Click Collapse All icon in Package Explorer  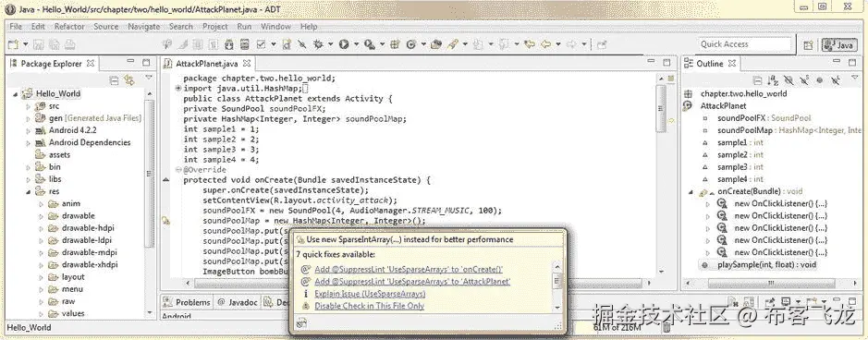pyautogui.click(x=114, y=80)
